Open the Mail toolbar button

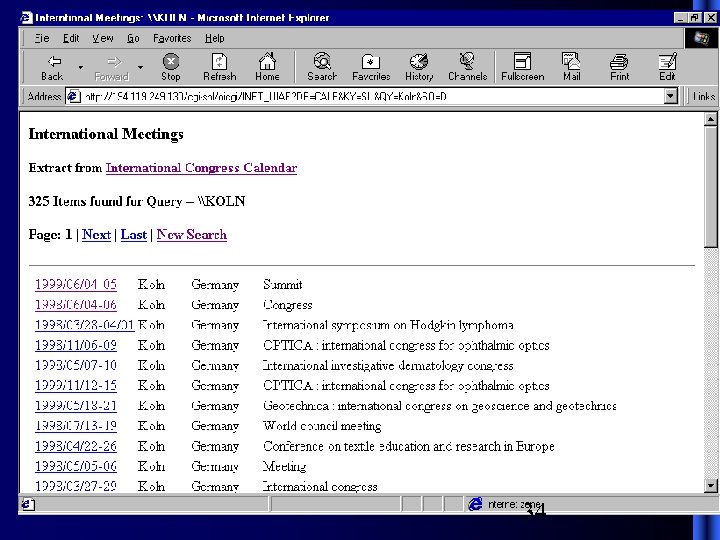click(572, 67)
